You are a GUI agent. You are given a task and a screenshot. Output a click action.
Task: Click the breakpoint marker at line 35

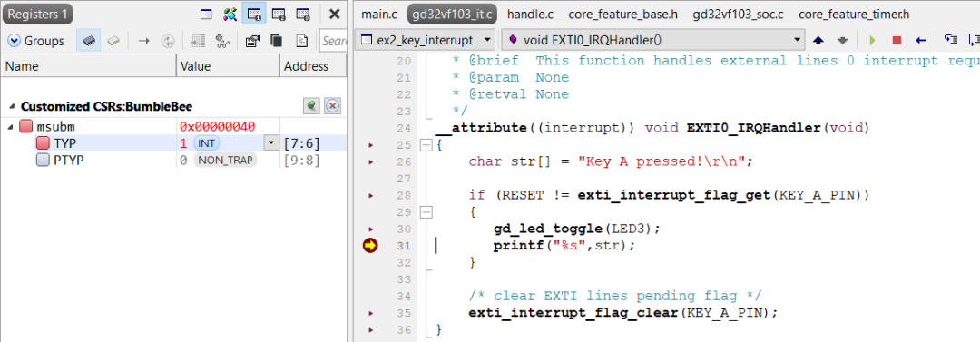(370, 313)
